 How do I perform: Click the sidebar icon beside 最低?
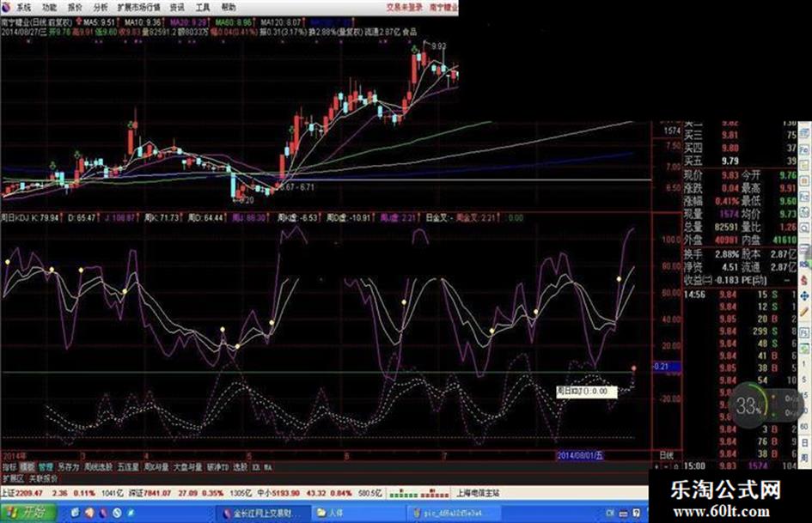804,197
